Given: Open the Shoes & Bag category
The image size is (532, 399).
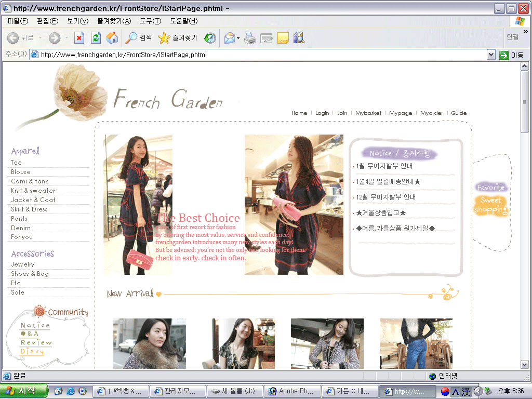Looking at the screenshot, I should (x=30, y=274).
